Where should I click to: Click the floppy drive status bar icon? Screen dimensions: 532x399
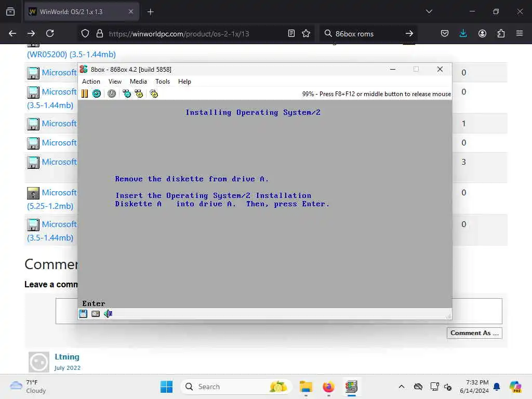point(83,314)
